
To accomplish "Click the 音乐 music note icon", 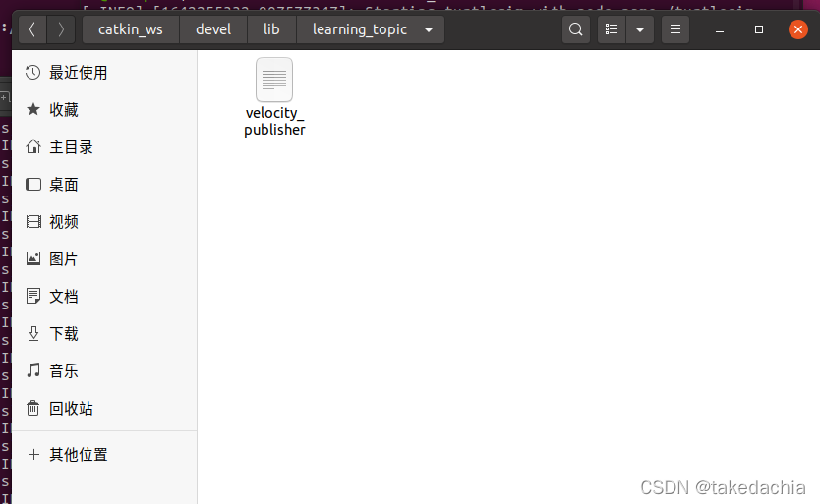I will (33, 370).
